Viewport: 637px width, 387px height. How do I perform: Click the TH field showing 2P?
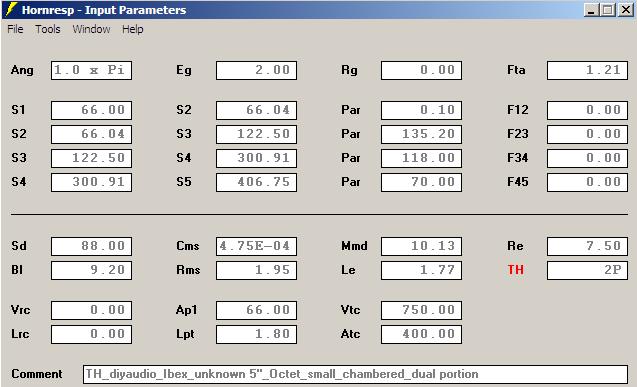click(x=587, y=270)
